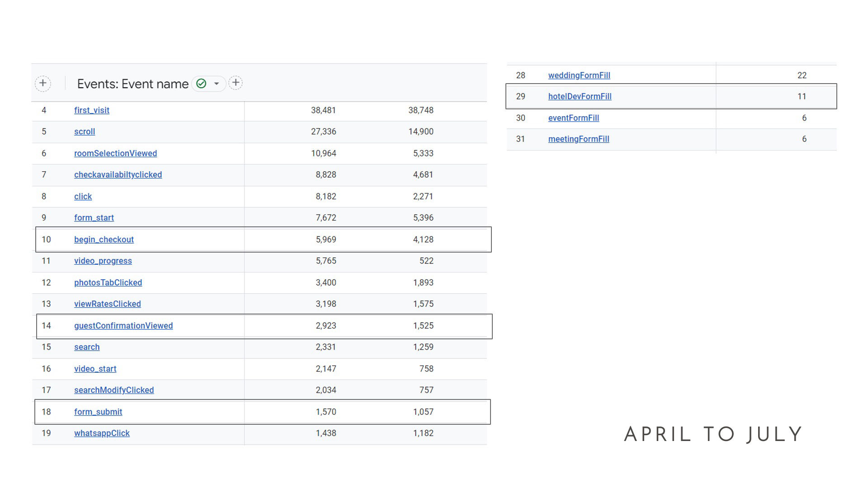Click the plus icon left of Events header
The image size is (868, 488).
(43, 83)
